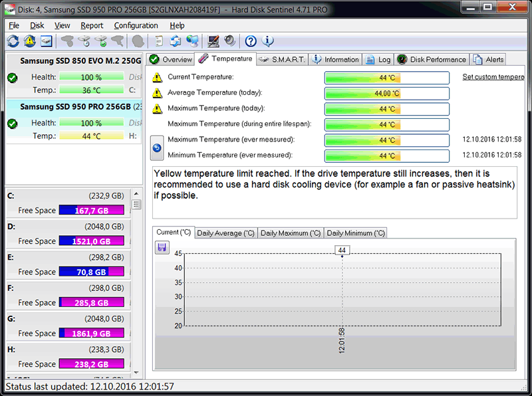Open help with the question mark icon
532x396 pixels.
pos(251,41)
